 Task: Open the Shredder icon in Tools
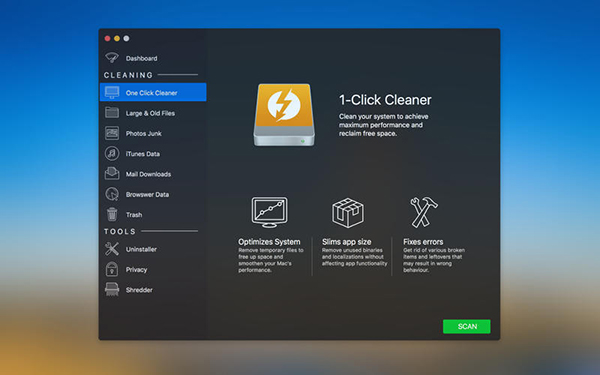click(x=112, y=289)
